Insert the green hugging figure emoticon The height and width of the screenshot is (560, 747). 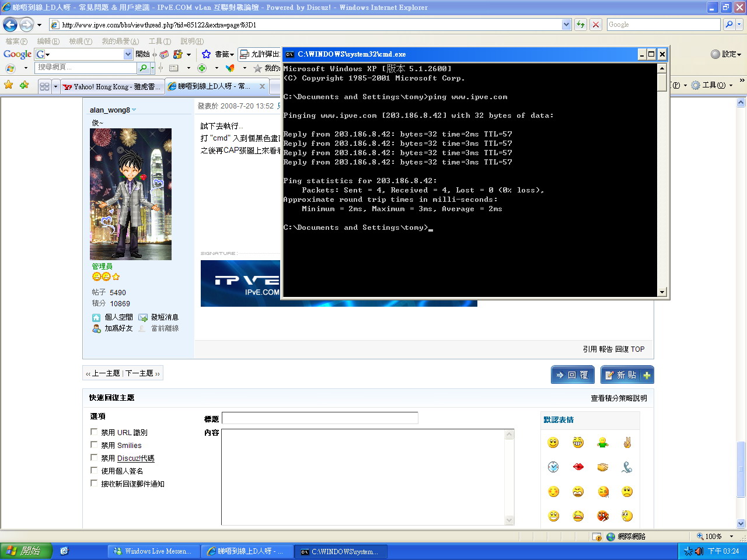pyautogui.click(x=603, y=443)
